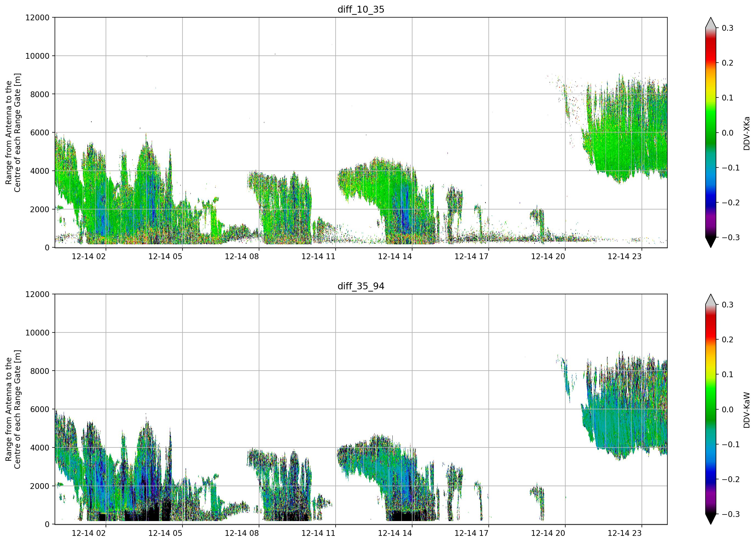The height and width of the screenshot is (543, 756).
Task: Click the 12-14 11 x-tick under the diff_10_35 plot
Action: tap(318, 256)
